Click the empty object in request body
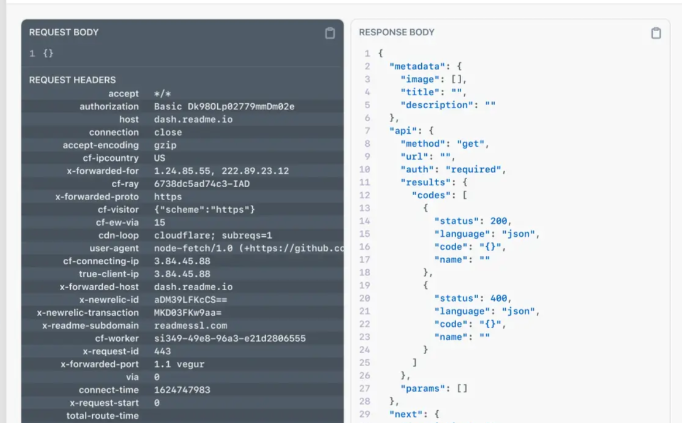682x423 pixels. click(x=48, y=53)
